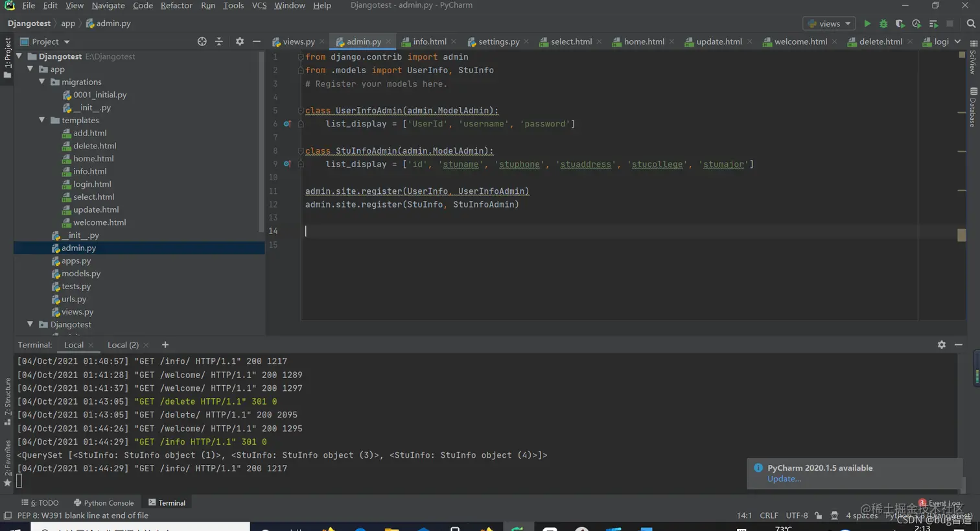This screenshot has height=531, width=980.
Task: Hide the Project panel
Action: [x=257, y=41]
